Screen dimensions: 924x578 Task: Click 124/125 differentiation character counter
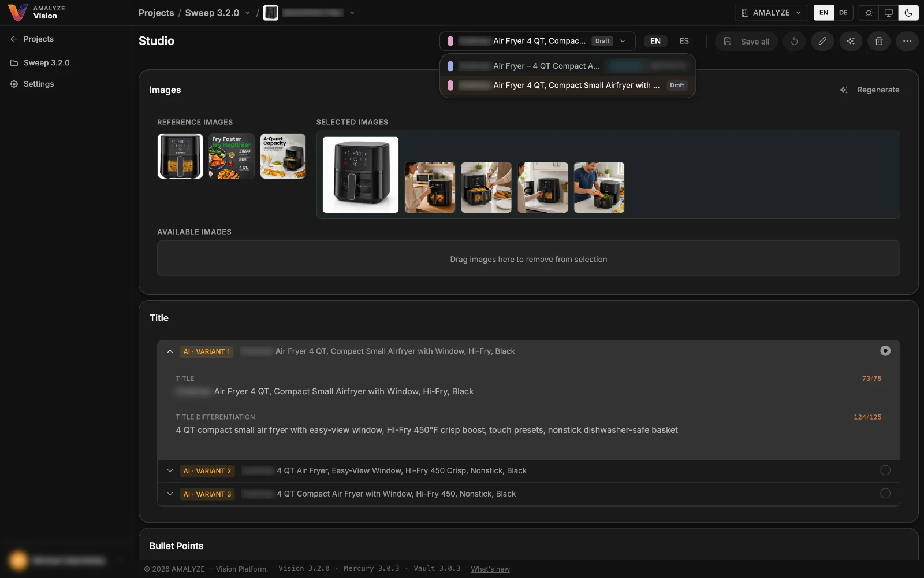click(867, 417)
